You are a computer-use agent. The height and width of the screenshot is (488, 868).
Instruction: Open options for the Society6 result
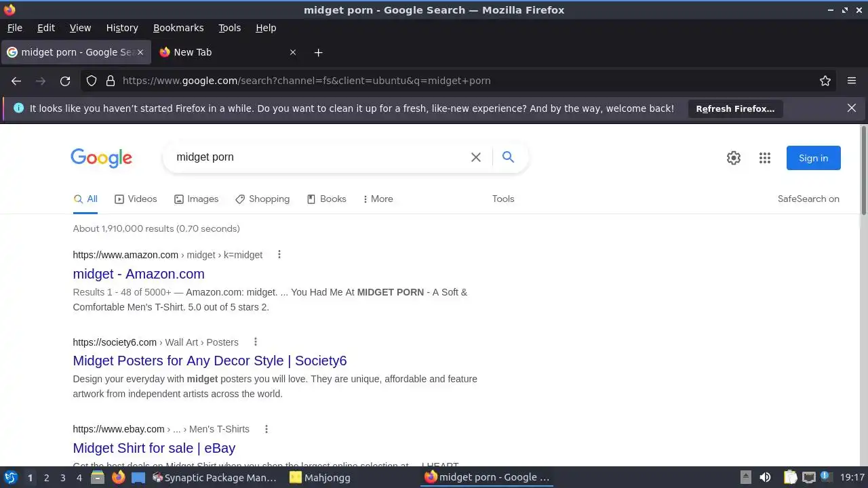(255, 342)
